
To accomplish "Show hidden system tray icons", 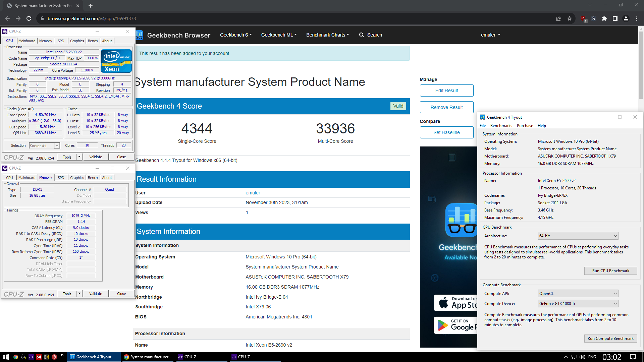I will (x=566, y=357).
